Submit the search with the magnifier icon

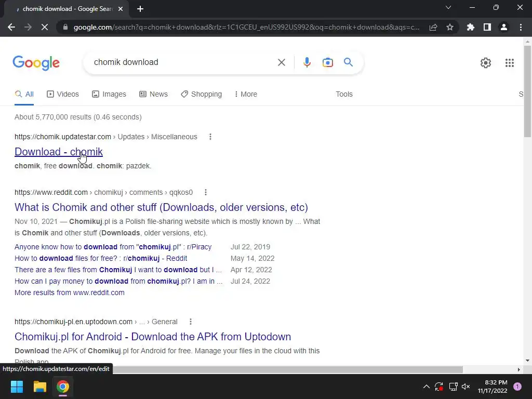[x=348, y=62]
